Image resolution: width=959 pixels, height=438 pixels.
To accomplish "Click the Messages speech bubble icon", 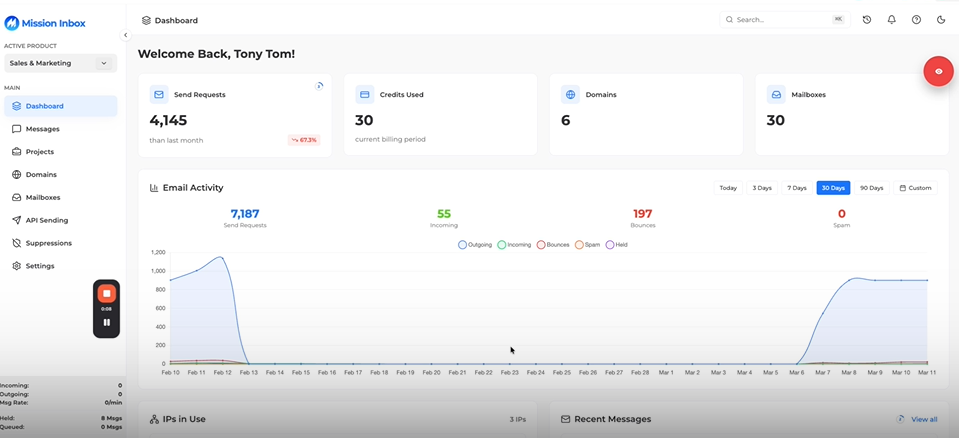I will click(x=17, y=129).
